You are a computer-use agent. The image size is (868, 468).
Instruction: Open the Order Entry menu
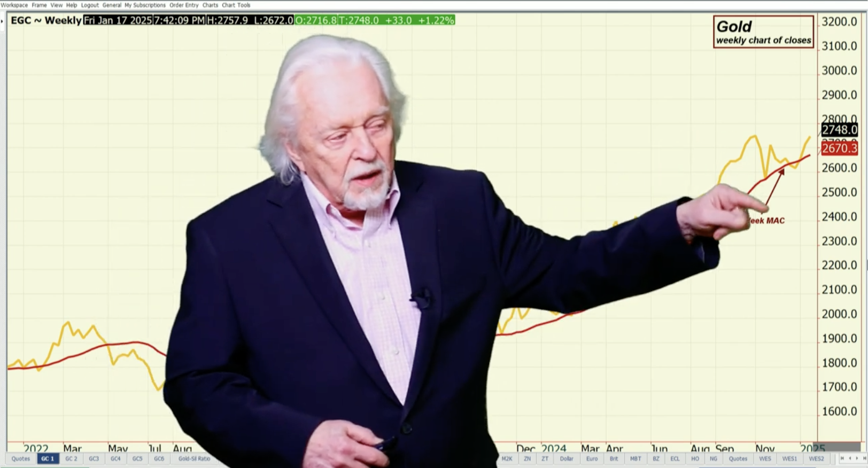pyautogui.click(x=184, y=5)
